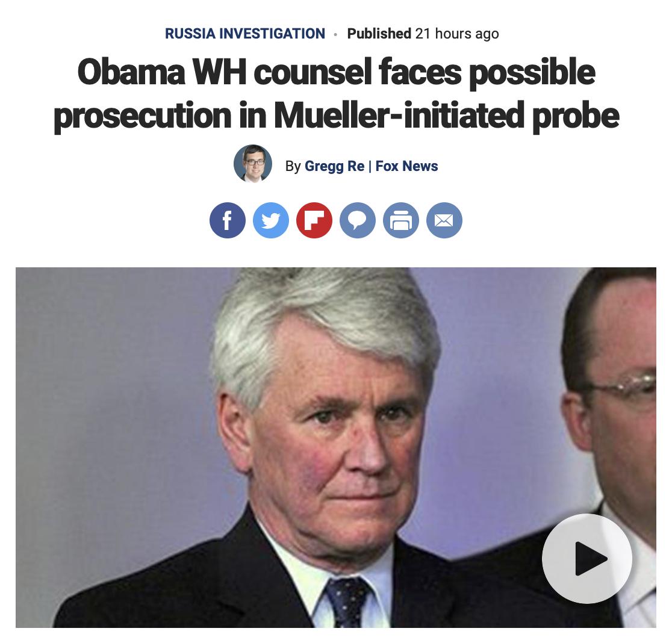Share the article on Facebook

(x=228, y=220)
